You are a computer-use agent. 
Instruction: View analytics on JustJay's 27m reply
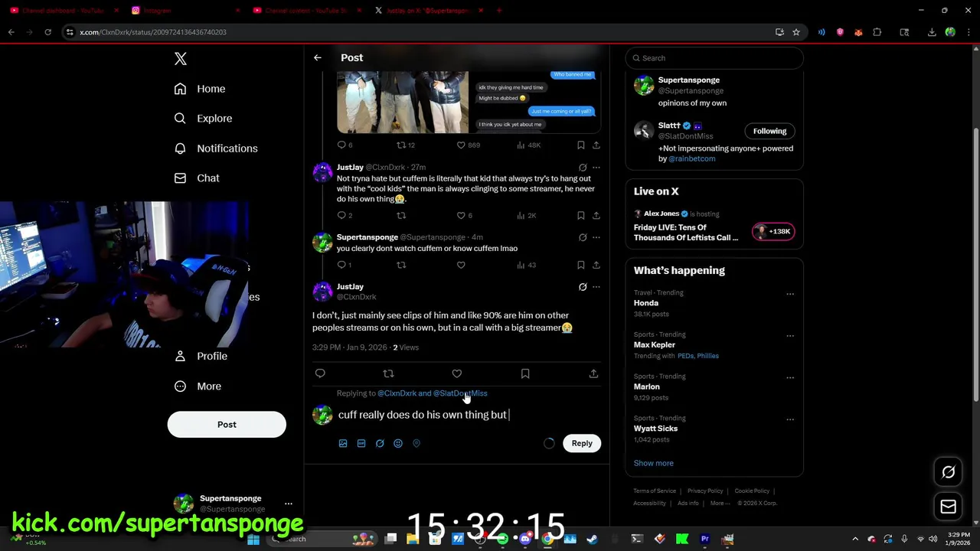(528, 216)
